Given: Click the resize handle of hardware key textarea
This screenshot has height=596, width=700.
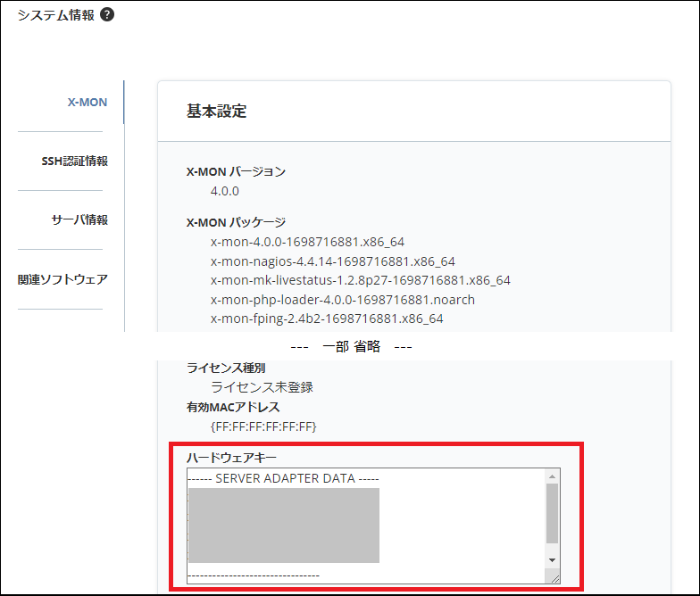Looking at the screenshot, I should click(554, 579).
